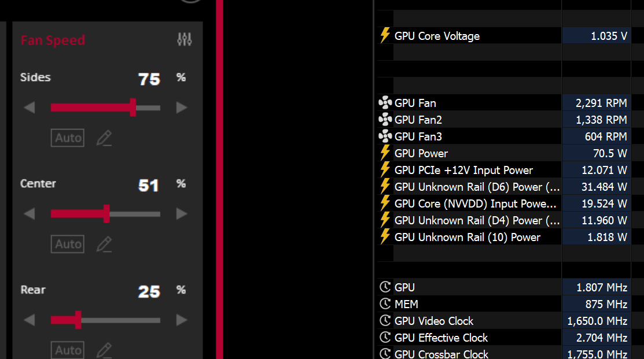Viewport: 644px width, 359px height.
Task: Click the Rear fan speed slider handle
Action: [x=78, y=320]
